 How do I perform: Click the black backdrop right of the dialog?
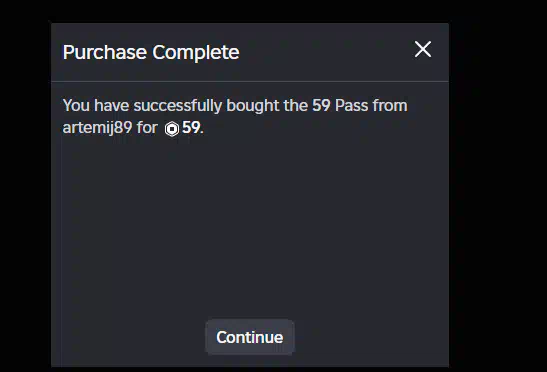(x=498, y=186)
